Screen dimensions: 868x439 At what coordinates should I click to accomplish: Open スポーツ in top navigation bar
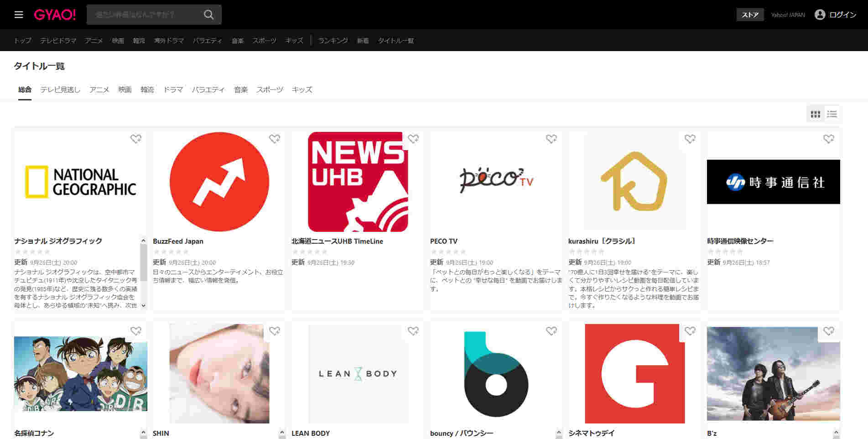(x=265, y=41)
